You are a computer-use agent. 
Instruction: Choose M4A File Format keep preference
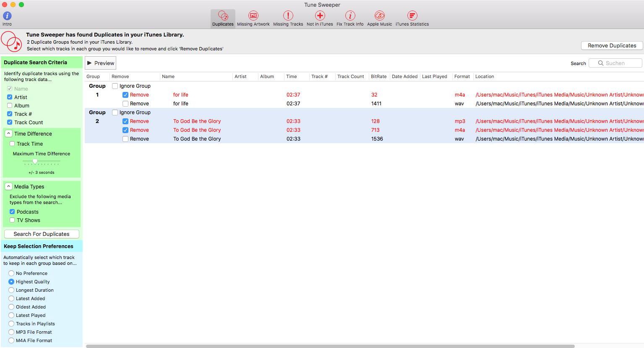pyautogui.click(x=11, y=340)
